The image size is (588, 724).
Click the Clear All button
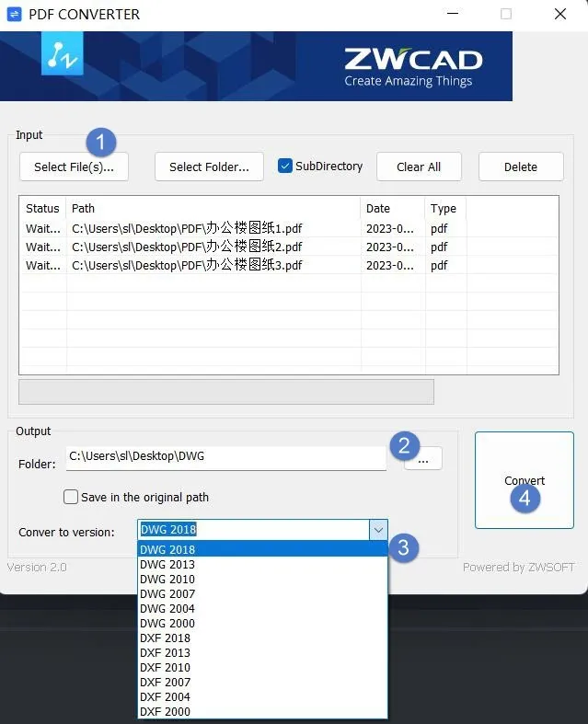[x=419, y=167]
